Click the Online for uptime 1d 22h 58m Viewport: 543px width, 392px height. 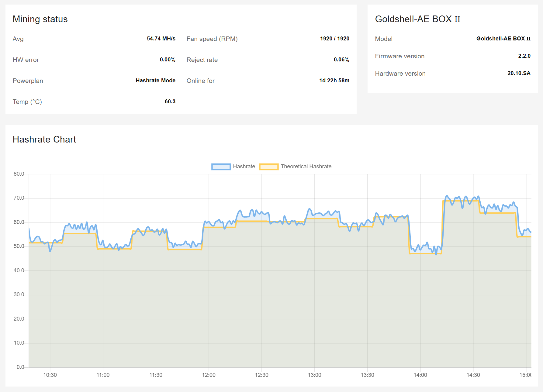point(334,81)
